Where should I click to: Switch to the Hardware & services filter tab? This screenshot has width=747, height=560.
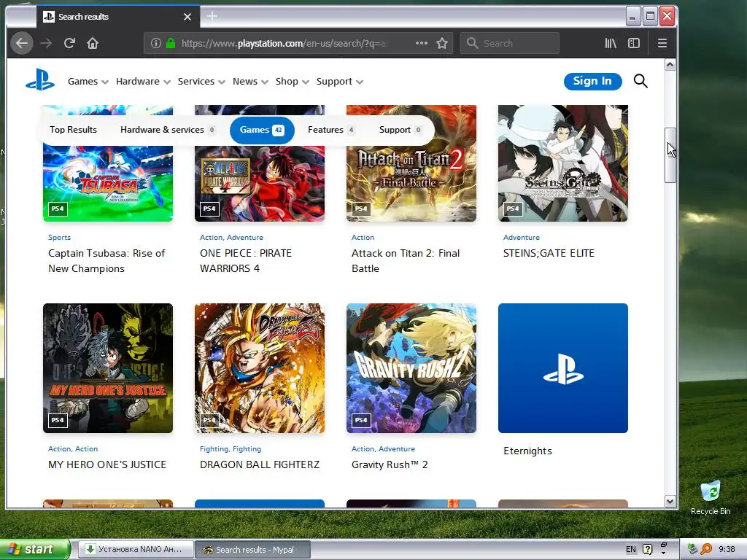click(x=167, y=130)
